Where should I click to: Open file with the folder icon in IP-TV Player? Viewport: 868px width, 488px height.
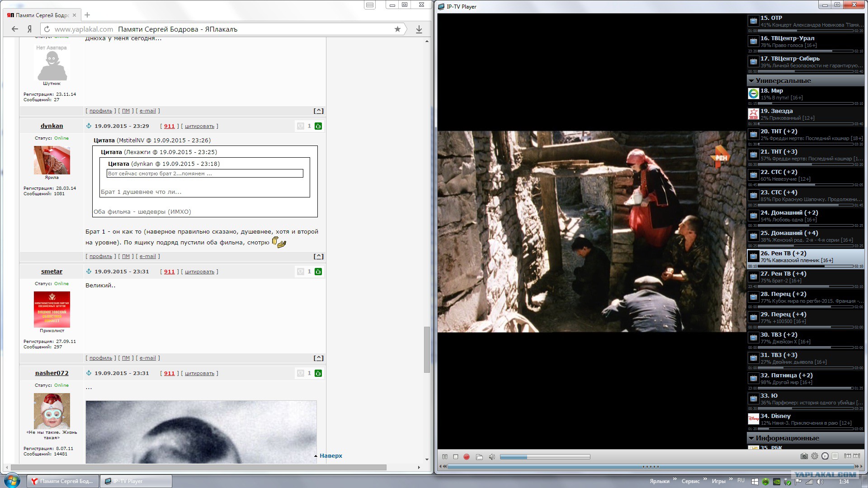tap(479, 457)
